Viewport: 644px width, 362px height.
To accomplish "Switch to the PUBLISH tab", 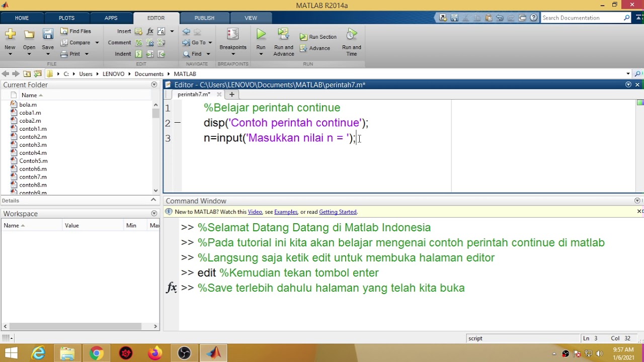I will (204, 18).
